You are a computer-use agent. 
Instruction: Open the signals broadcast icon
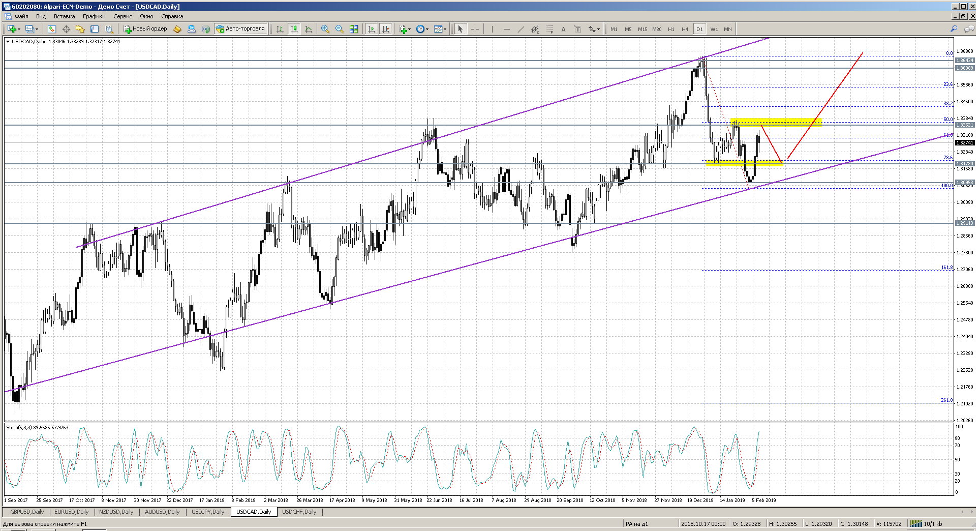coord(206,29)
